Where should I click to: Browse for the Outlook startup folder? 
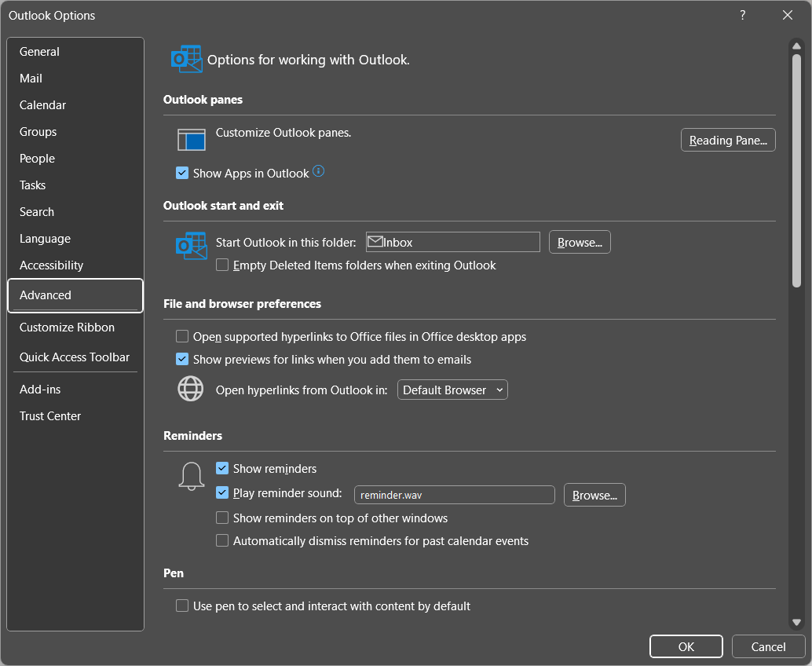pyautogui.click(x=580, y=242)
